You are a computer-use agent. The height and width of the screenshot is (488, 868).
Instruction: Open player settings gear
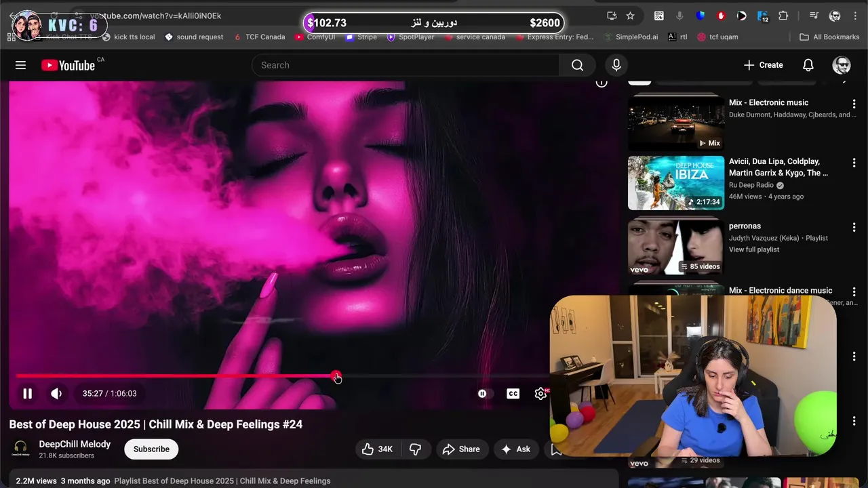540,393
